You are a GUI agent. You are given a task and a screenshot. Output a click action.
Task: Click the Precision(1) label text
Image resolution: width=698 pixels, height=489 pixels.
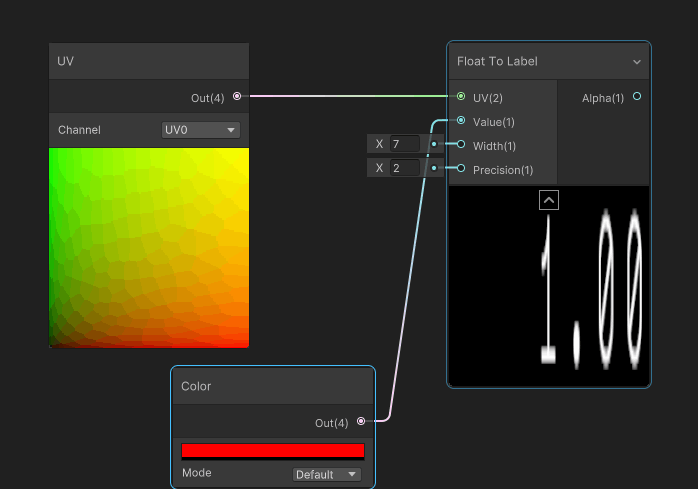pos(503,170)
